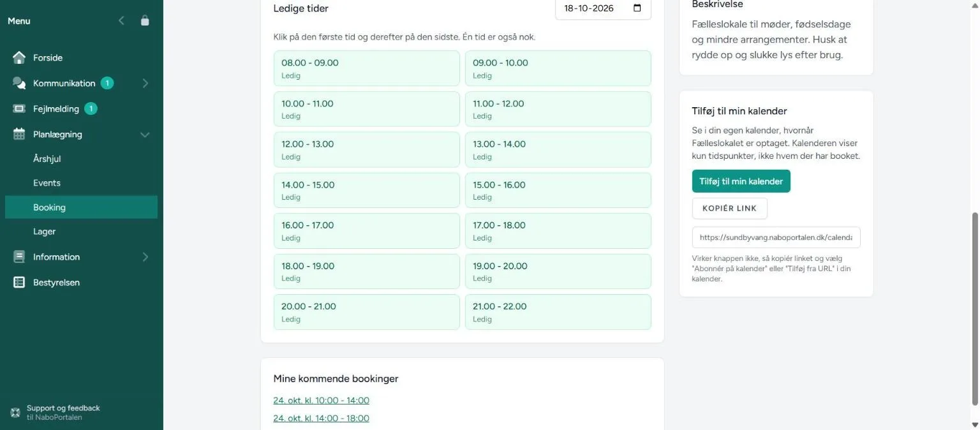Click the Kommunikation chat bubbles icon
Screen dimensions: 980x430
coord(19,83)
